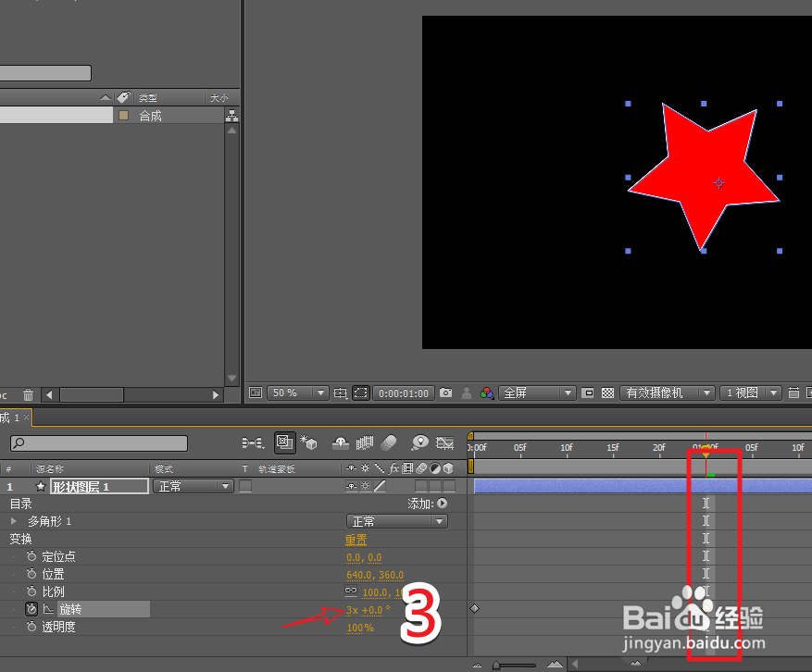
Task: Enable the 透明度 stopwatch
Action: click(x=31, y=627)
